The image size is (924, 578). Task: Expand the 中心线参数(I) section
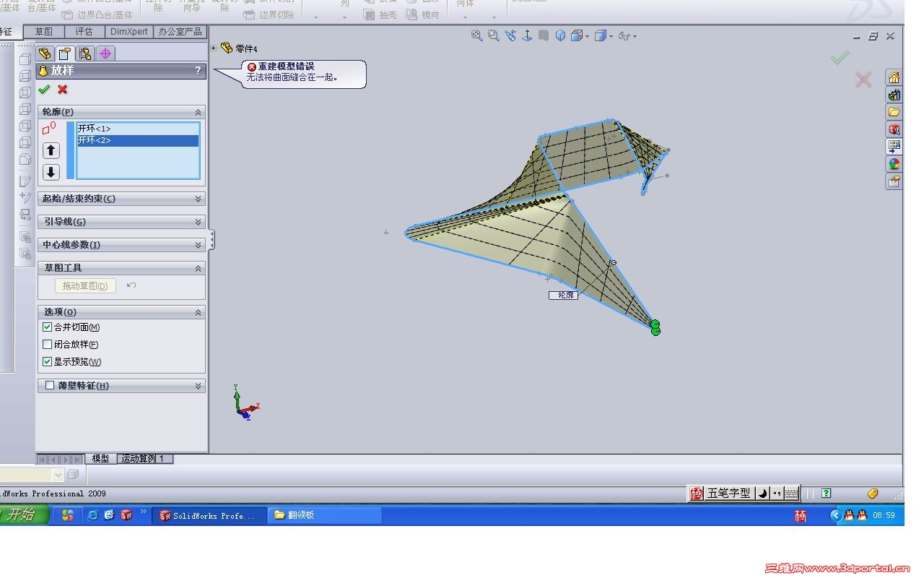pos(198,245)
